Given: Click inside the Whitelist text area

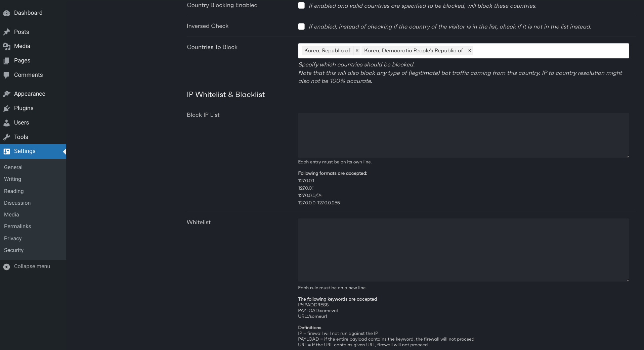Looking at the screenshot, I should click(x=464, y=250).
